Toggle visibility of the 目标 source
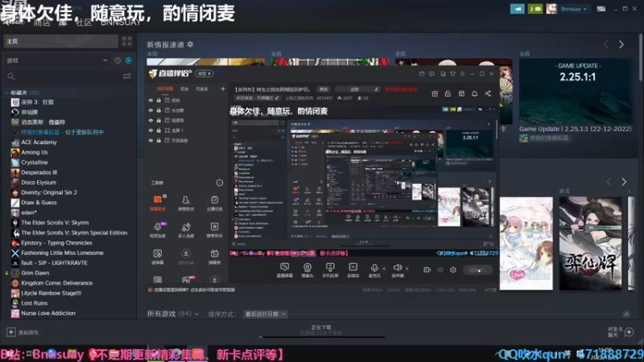 pyautogui.click(x=151, y=100)
